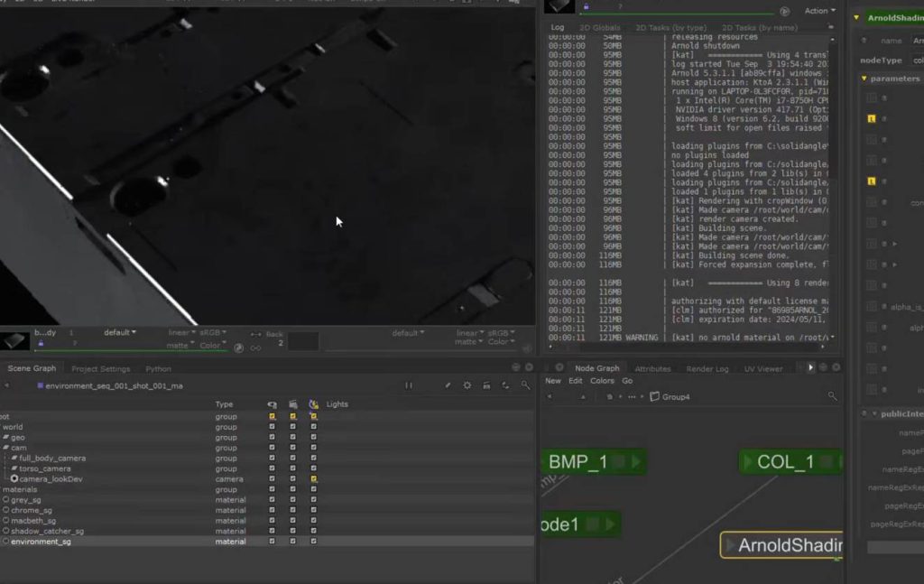Viewport: 924px width, 584px height.
Task: Toggle visibility checkbox for environment_sg row
Action: pyautogui.click(x=272, y=542)
